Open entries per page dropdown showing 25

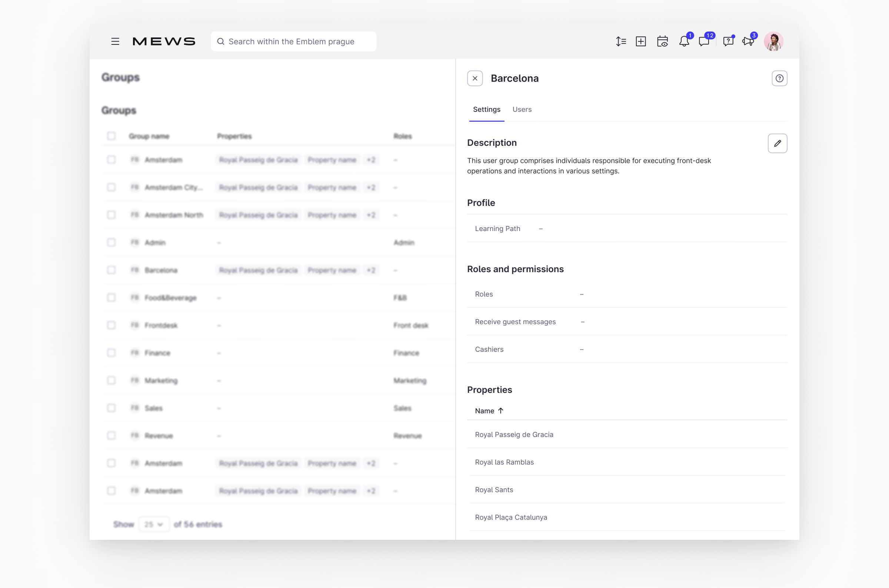(154, 524)
